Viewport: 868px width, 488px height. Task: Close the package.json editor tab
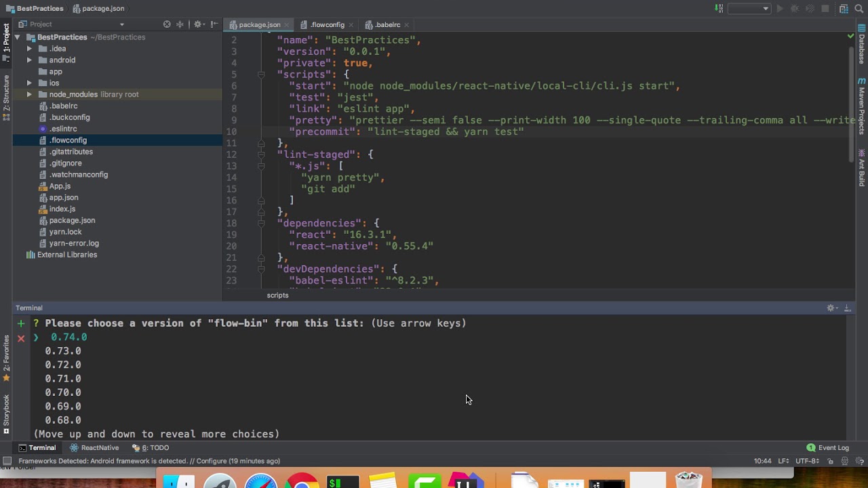(x=287, y=25)
